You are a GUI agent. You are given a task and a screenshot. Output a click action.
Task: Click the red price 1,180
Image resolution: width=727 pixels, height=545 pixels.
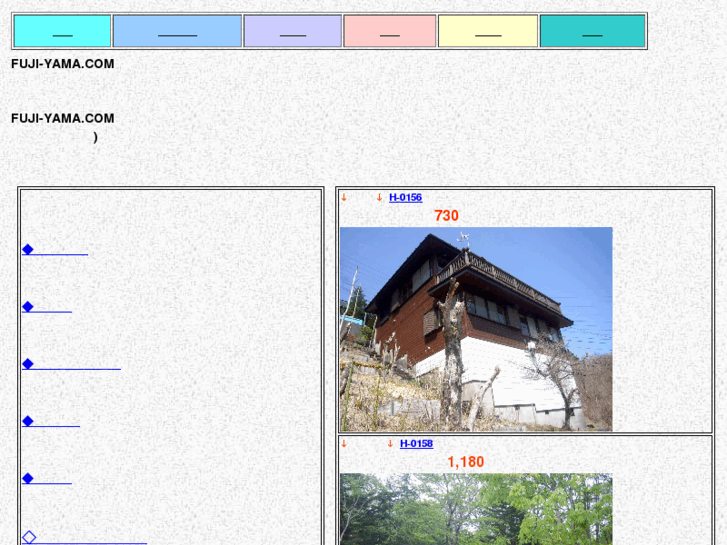click(x=466, y=462)
